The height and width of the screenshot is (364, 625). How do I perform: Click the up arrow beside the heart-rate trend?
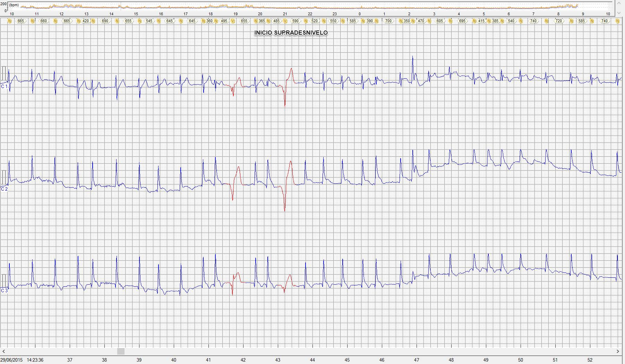[x=618, y=2]
